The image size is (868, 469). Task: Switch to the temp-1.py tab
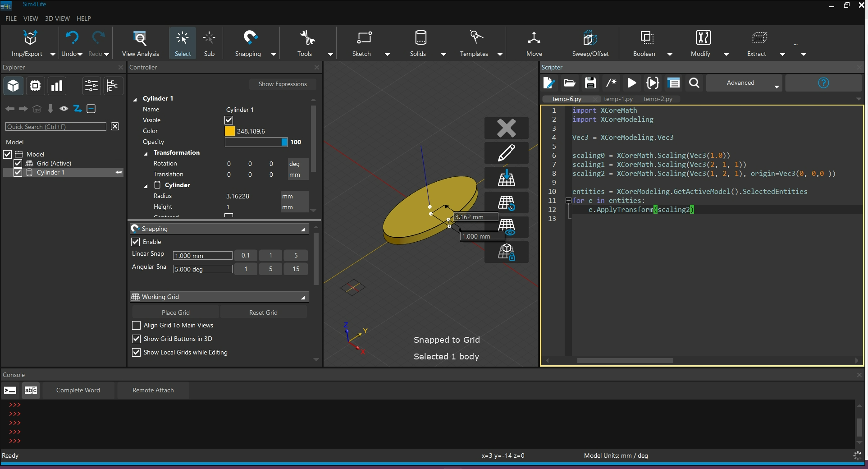618,99
